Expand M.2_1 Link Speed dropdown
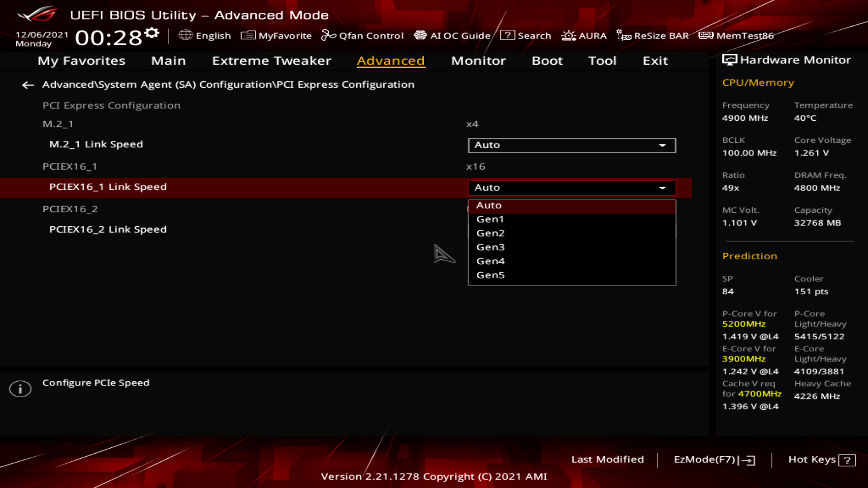 [x=571, y=145]
